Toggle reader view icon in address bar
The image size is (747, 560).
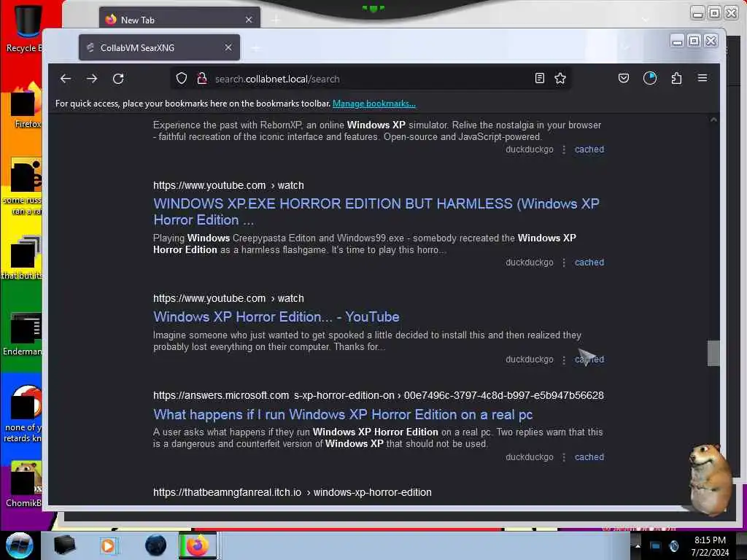539,79
